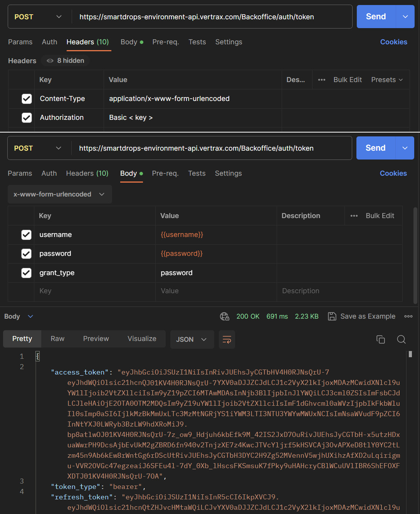Click the empty Description field in new row

tap(339, 291)
